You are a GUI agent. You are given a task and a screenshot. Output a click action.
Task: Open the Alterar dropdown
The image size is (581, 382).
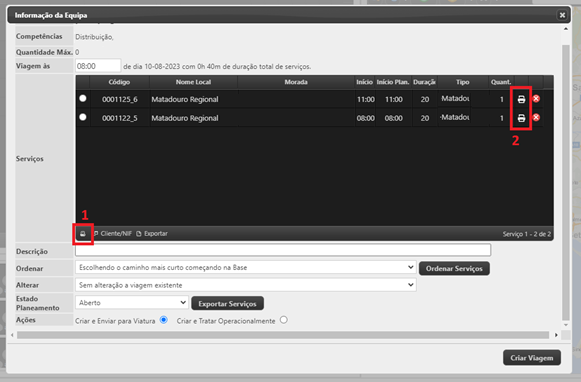tap(246, 285)
